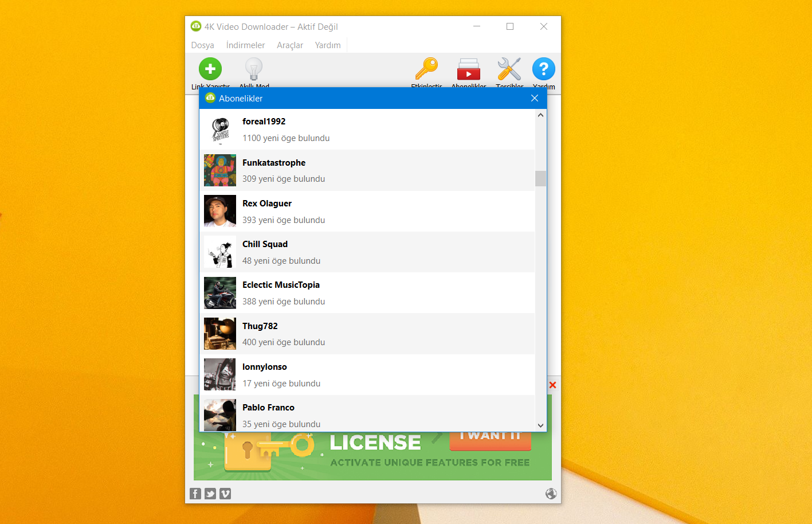
Task: Click the '1100 yeni öge bulundu' text
Action: tap(286, 138)
